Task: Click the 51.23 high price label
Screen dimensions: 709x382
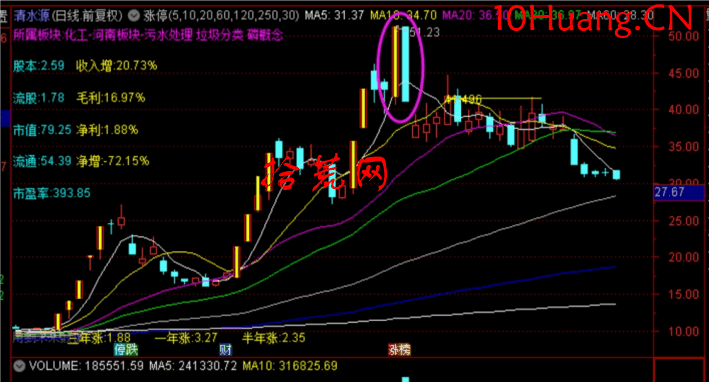Action: click(424, 33)
